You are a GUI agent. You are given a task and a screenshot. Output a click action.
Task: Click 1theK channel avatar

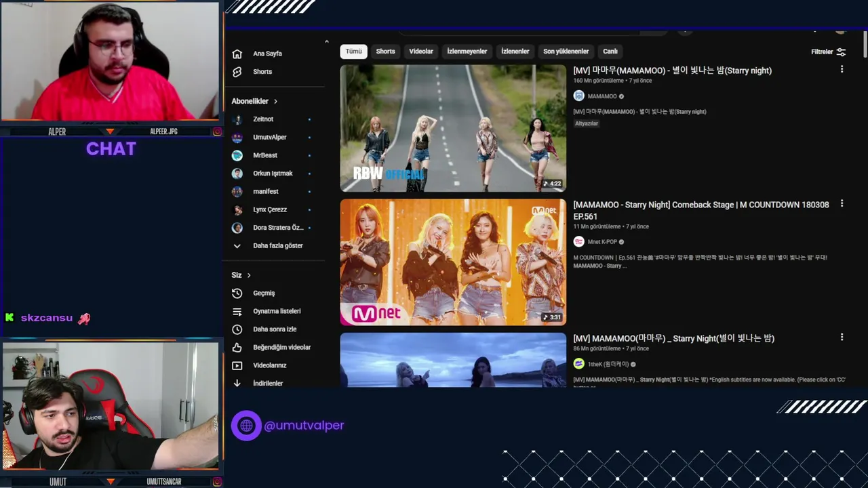tap(578, 364)
